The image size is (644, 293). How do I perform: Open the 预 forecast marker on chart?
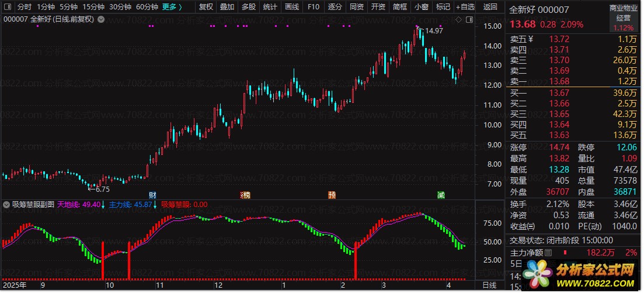[x=332, y=195]
